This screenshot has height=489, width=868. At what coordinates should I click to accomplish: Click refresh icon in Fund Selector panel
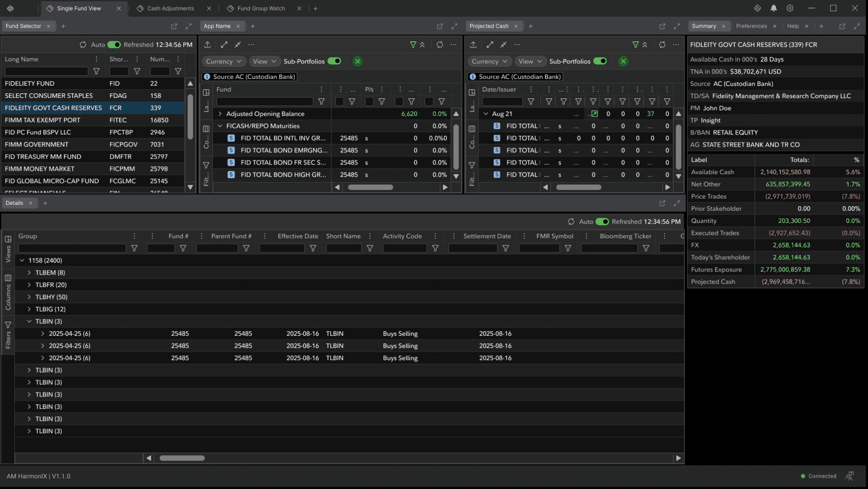(x=83, y=44)
